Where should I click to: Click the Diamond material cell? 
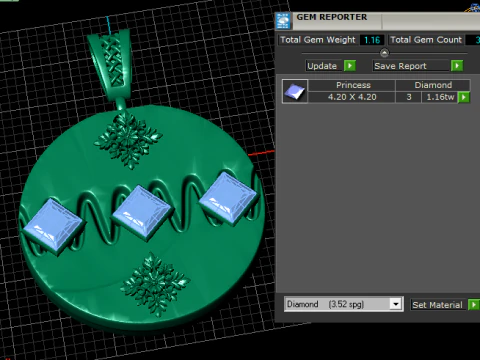tap(433, 85)
